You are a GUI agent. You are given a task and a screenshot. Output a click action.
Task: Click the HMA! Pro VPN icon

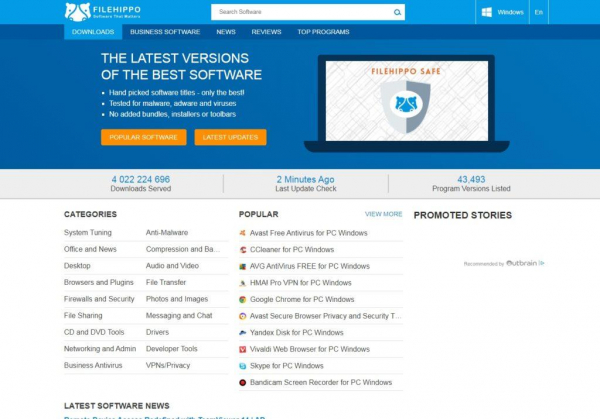pos(243,283)
